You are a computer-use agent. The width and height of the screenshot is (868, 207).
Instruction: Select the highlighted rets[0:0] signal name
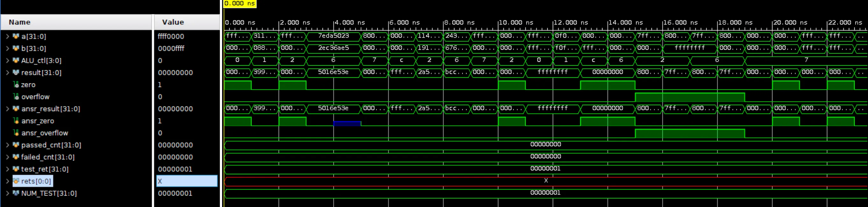pyautogui.click(x=36, y=181)
